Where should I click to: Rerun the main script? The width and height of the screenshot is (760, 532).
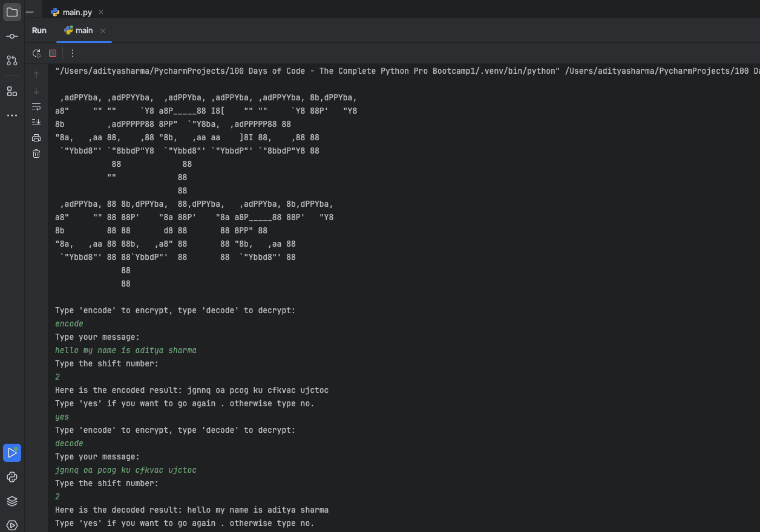click(x=36, y=53)
